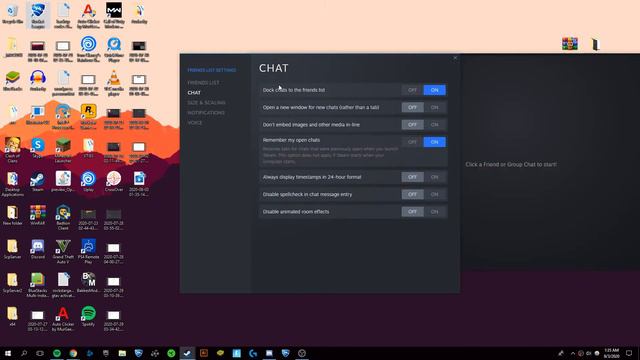Select the CHAT settings section
This screenshot has width=640, height=360.
(x=194, y=93)
